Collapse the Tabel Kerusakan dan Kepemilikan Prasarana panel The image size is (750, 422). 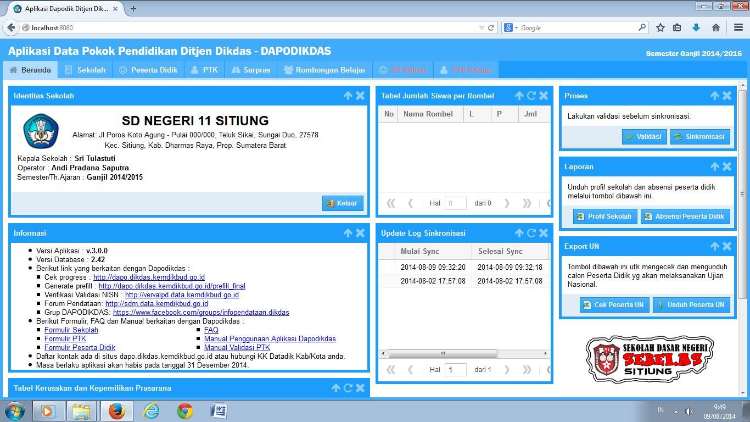[x=335, y=388]
